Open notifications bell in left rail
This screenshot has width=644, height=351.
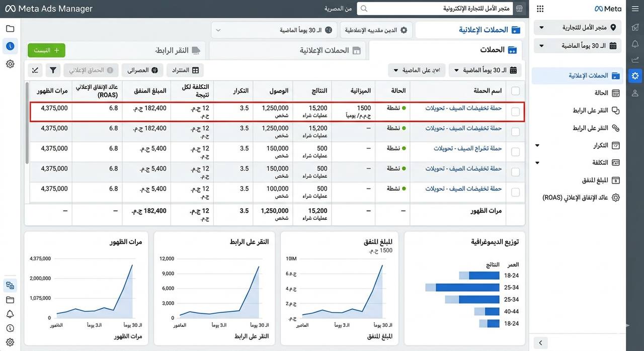tap(10, 314)
